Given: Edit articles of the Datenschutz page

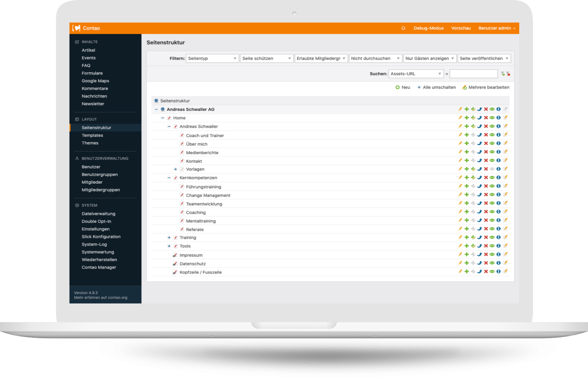Looking at the screenshot, I should (505, 263).
